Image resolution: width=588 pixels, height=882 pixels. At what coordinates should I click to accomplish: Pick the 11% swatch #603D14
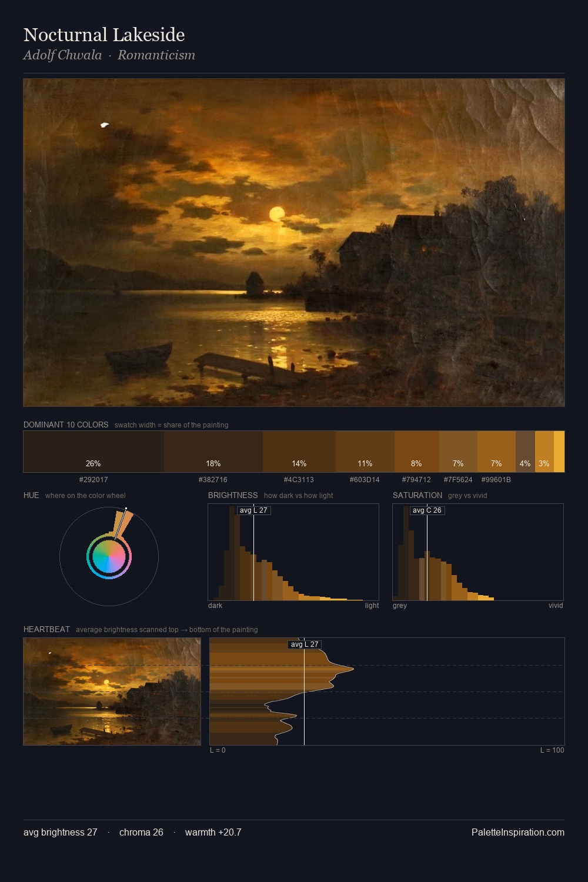[365, 452]
